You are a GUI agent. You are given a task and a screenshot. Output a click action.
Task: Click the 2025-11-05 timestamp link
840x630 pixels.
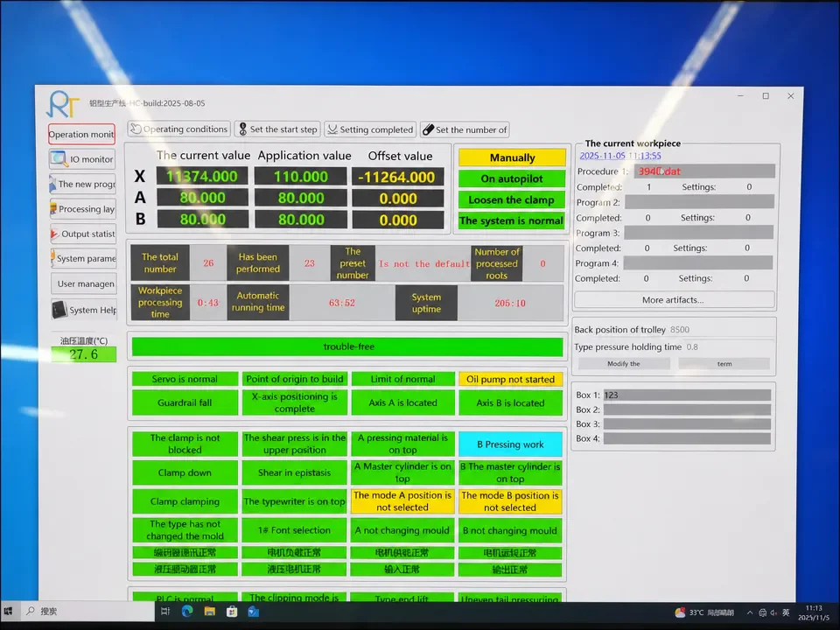click(x=619, y=156)
